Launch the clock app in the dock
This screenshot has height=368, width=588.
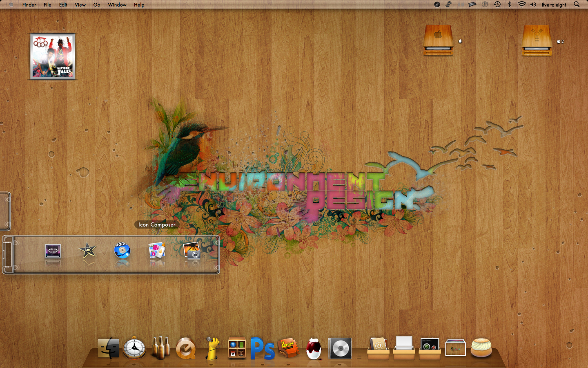pyautogui.click(x=134, y=348)
